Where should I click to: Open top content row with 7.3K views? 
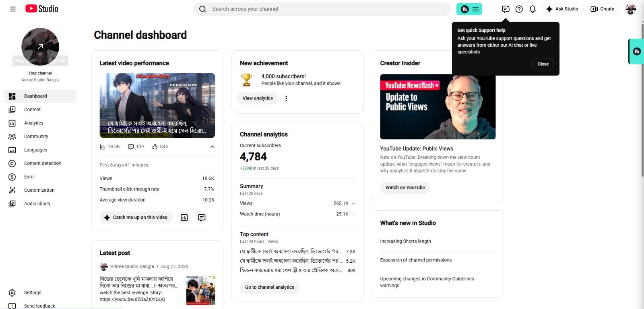click(x=297, y=251)
